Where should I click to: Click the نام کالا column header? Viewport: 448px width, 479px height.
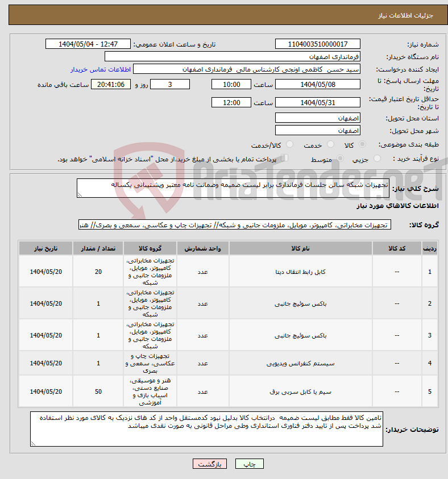(x=300, y=248)
